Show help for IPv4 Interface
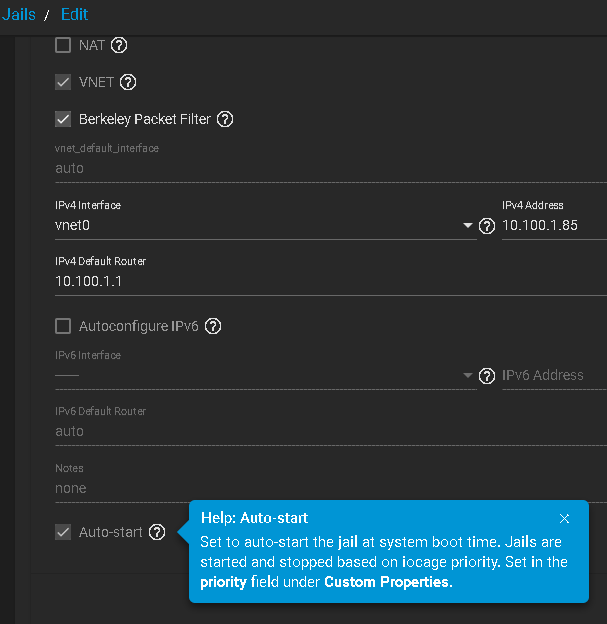 (x=487, y=226)
